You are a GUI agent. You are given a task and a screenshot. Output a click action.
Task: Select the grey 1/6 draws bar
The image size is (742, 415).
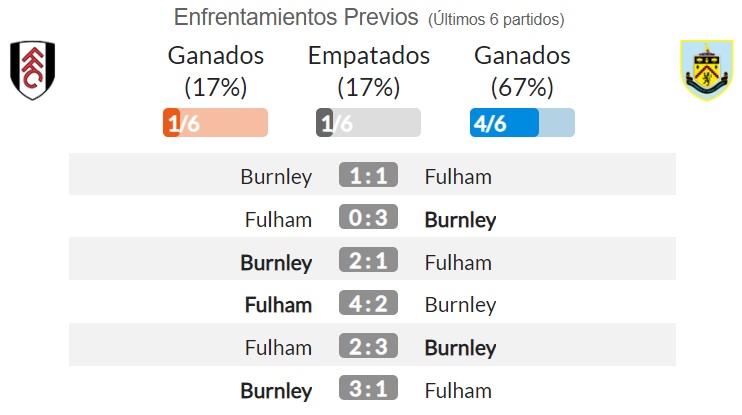point(368,123)
